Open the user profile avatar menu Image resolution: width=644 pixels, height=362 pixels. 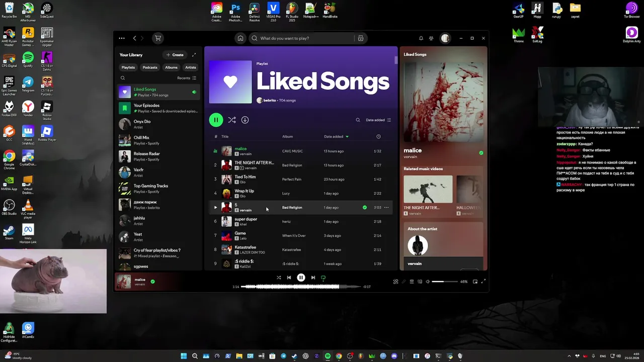click(445, 38)
